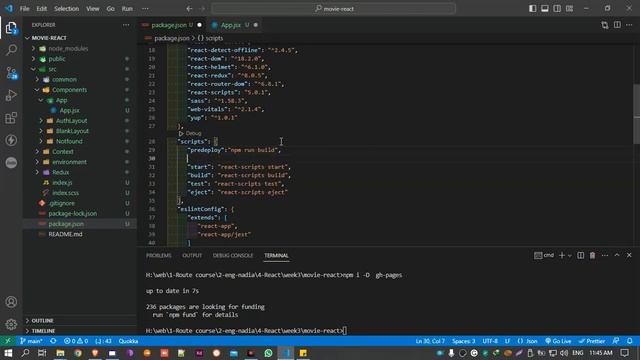Open changes icon in editor toolbar

605,25
